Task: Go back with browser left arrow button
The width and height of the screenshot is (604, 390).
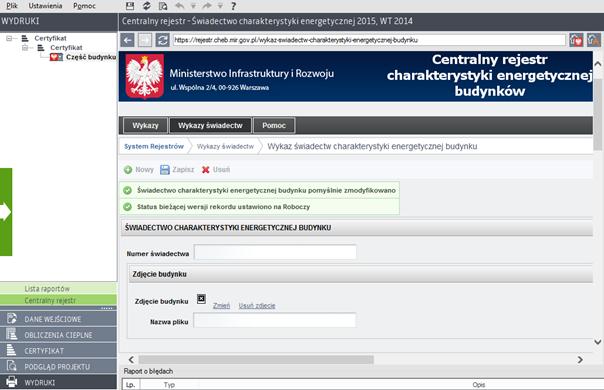Action: [128, 40]
